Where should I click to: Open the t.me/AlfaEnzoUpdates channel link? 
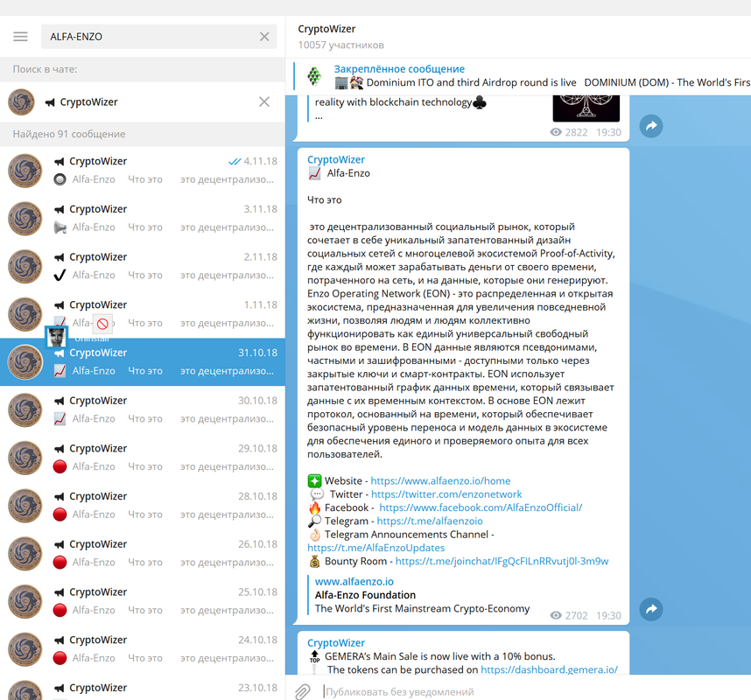coord(376,548)
